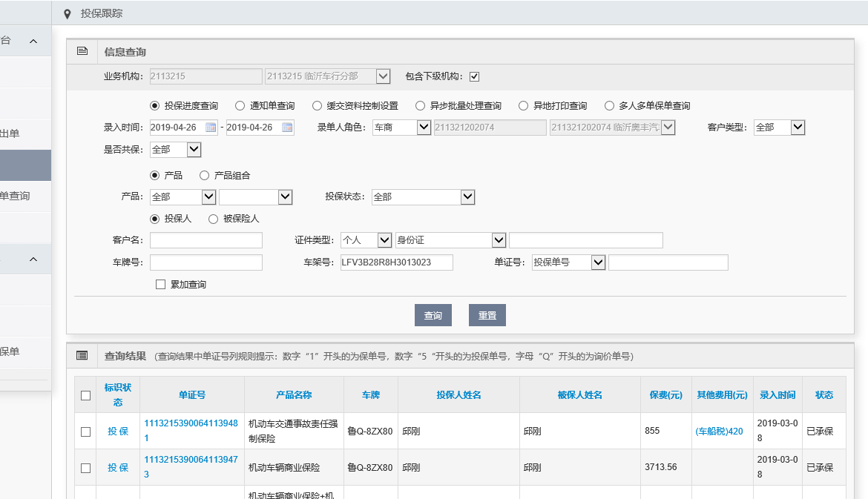Open the (车船税)420 fee link
Image resolution: width=868 pixels, height=499 pixels.
(x=719, y=431)
